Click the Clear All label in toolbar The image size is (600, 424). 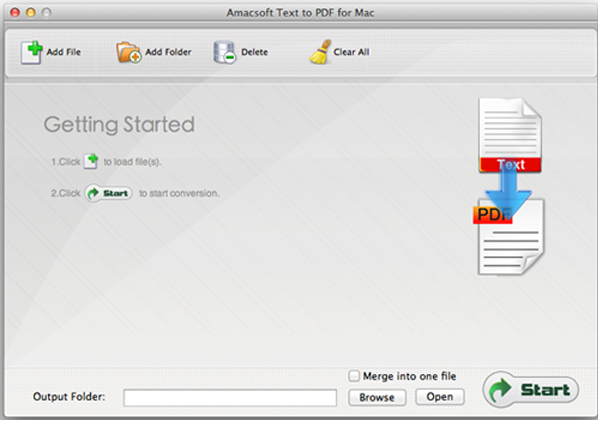click(351, 52)
